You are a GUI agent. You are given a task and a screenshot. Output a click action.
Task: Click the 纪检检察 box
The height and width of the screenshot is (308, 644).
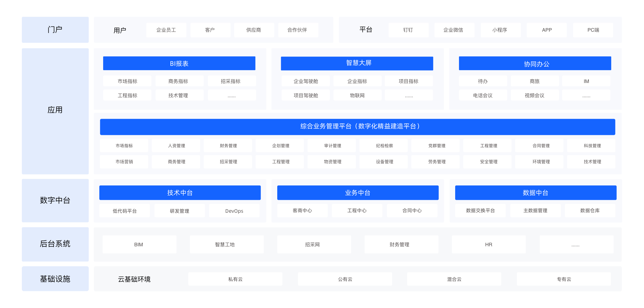[x=384, y=146]
